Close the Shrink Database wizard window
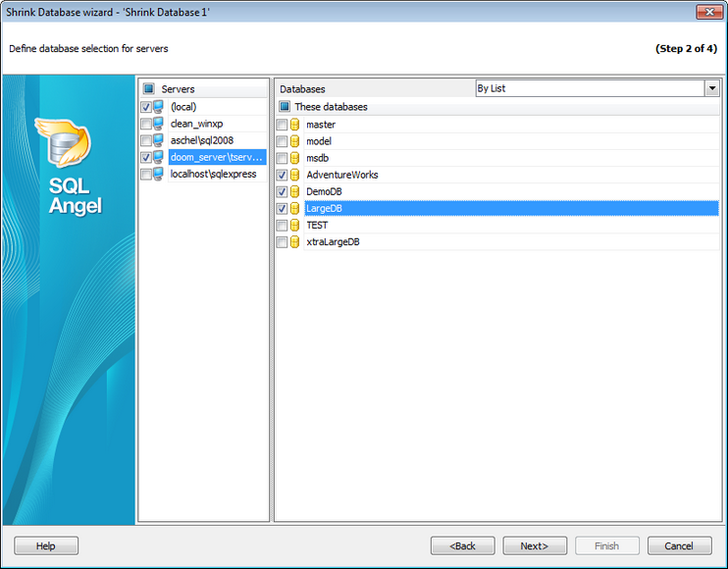This screenshot has height=569, width=728. click(709, 12)
